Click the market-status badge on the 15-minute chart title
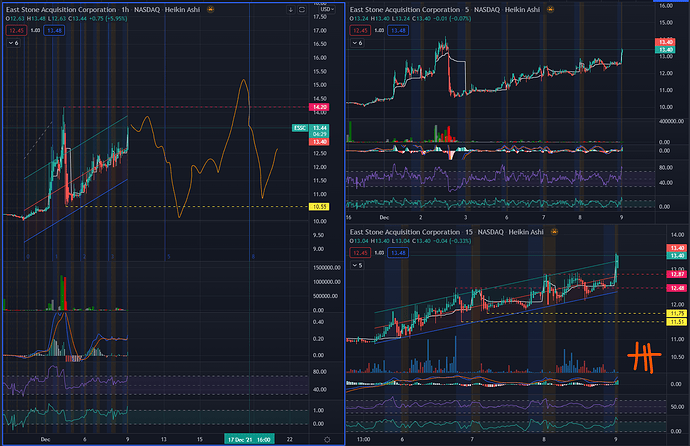Screen dimensions: 690x446 tap(554, 232)
